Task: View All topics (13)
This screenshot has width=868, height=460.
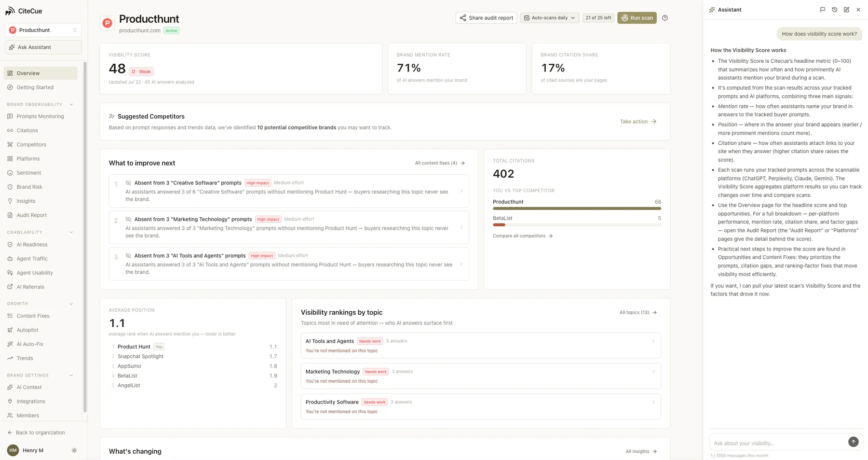Action: (x=638, y=312)
